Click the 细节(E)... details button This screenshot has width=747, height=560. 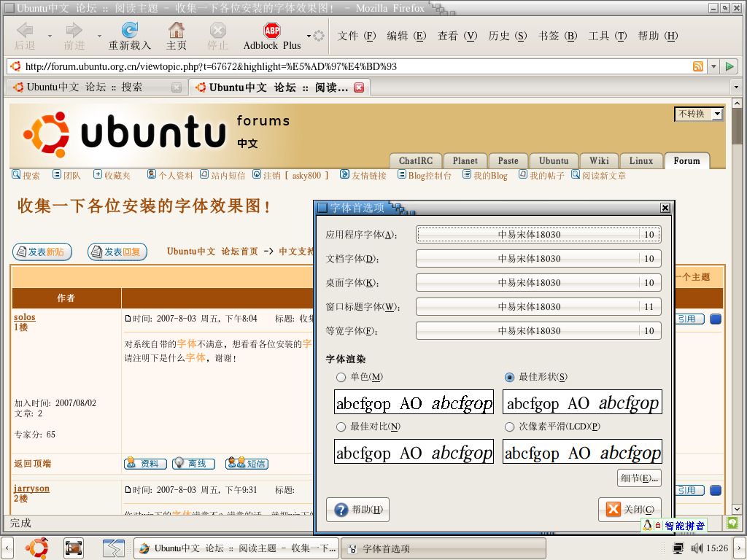639,478
